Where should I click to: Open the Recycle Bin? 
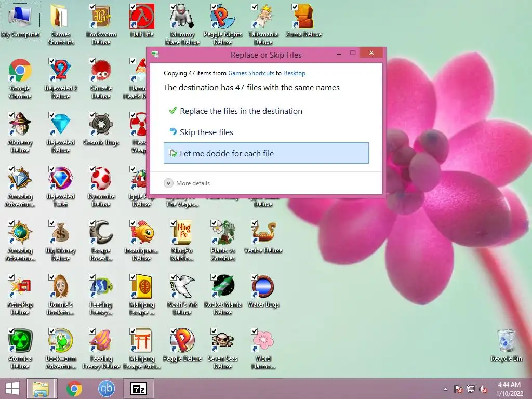click(x=506, y=341)
